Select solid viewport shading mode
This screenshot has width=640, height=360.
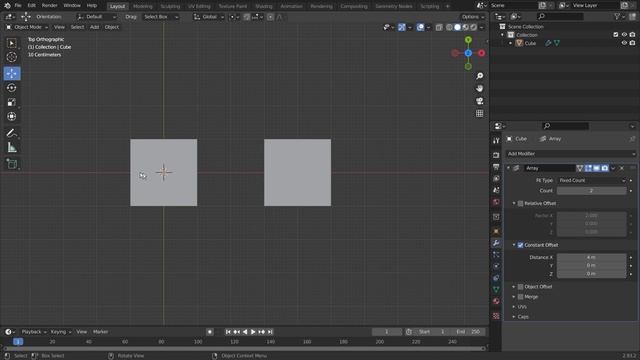(458, 27)
